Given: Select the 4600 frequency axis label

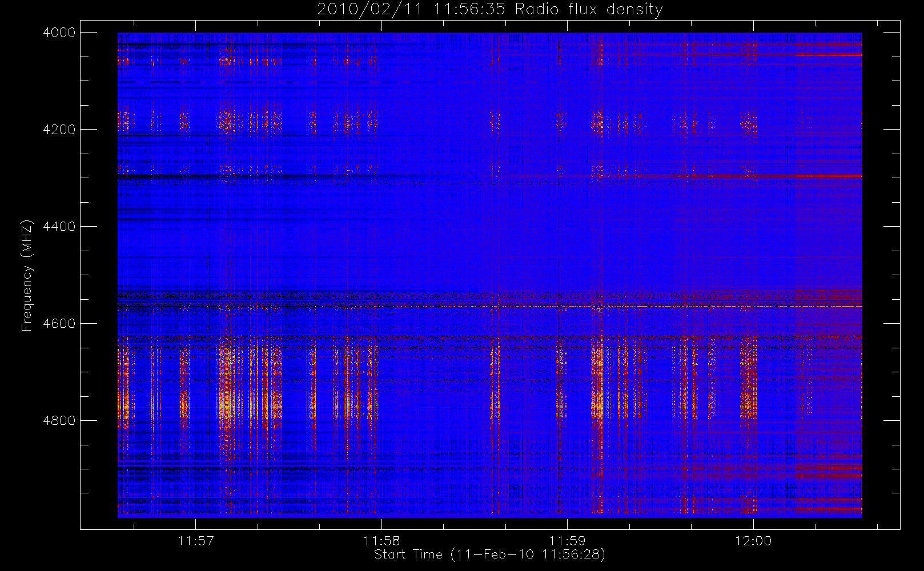Looking at the screenshot, I should tap(59, 324).
